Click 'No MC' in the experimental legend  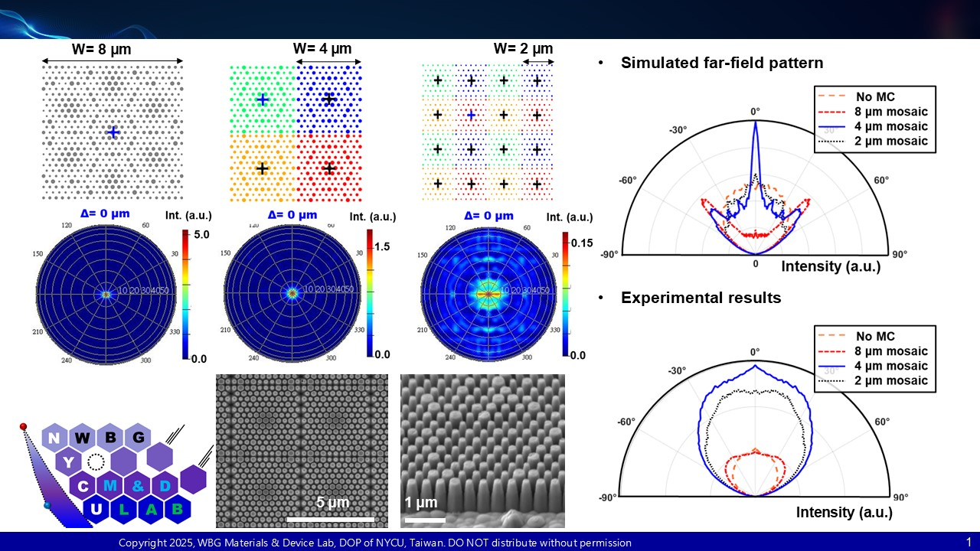tap(874, 336)
